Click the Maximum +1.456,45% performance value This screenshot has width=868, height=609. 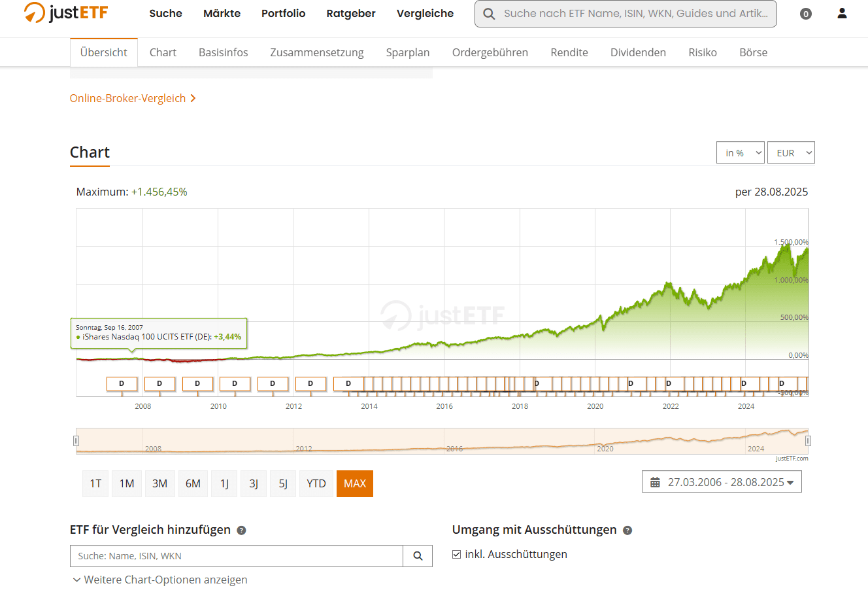click(159, 192)
